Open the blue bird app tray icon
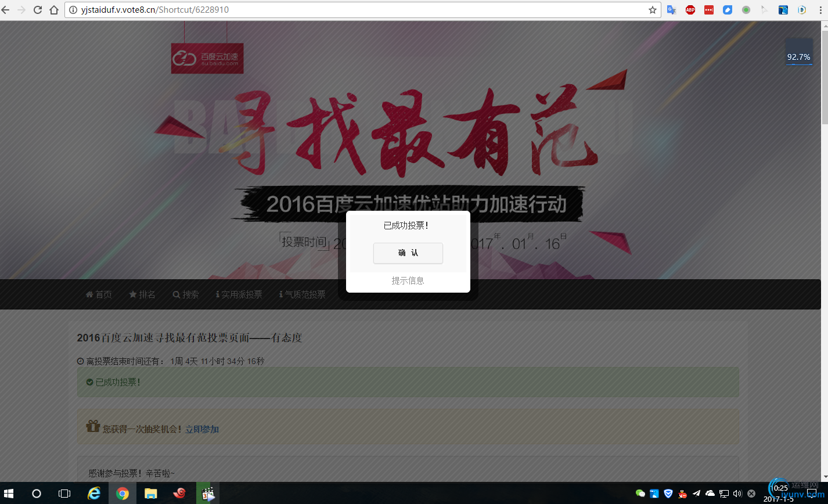 coord(654,494)
